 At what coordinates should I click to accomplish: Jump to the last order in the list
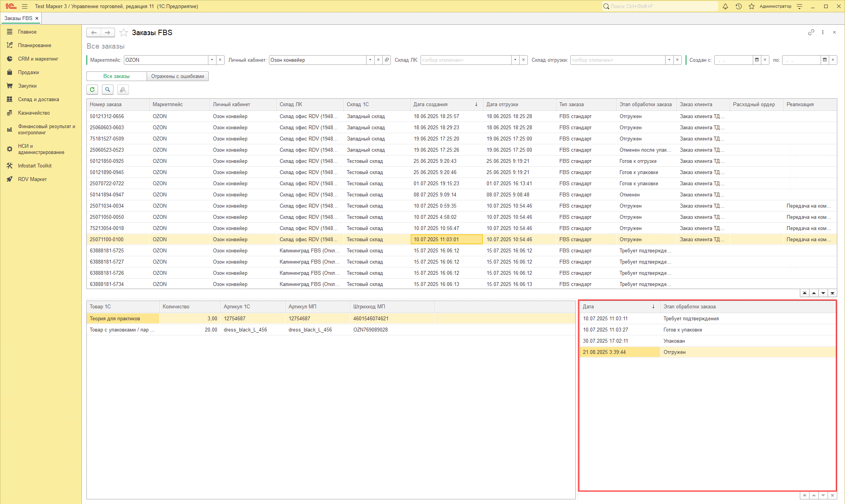(832, 293)
